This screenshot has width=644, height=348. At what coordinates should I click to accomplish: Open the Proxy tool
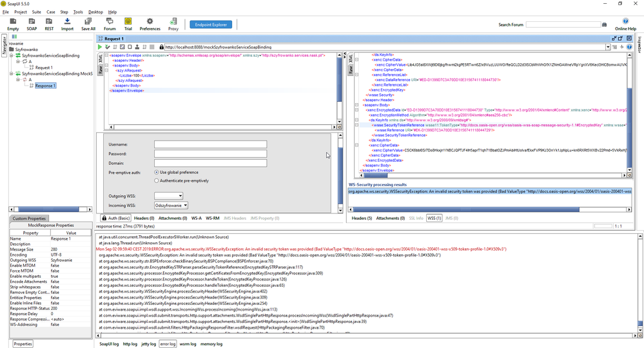pos(173,24)
